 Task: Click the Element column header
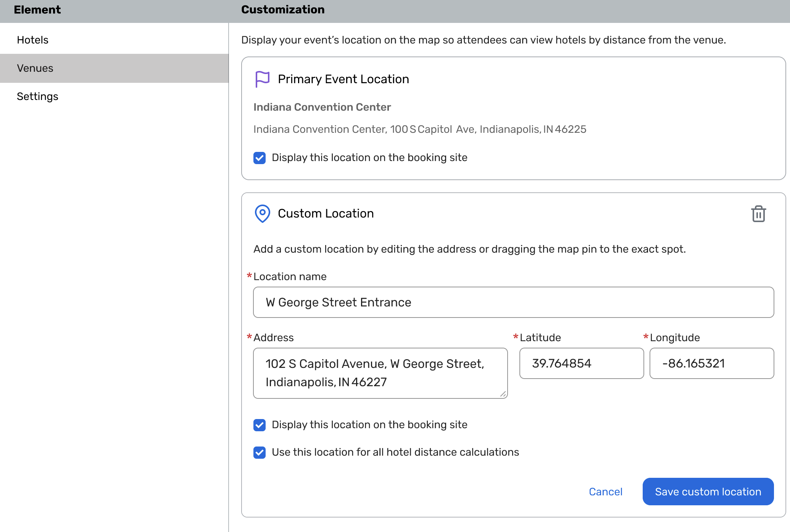point(37,10)
